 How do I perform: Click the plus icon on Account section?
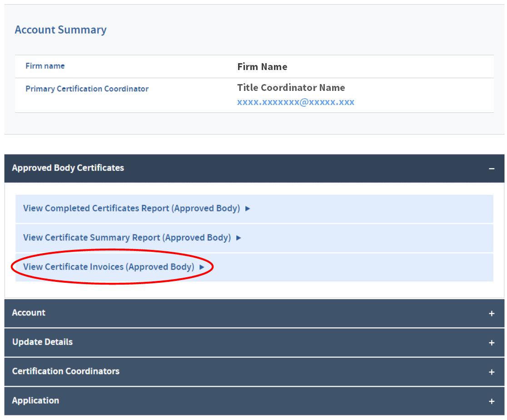pos(492,314)
